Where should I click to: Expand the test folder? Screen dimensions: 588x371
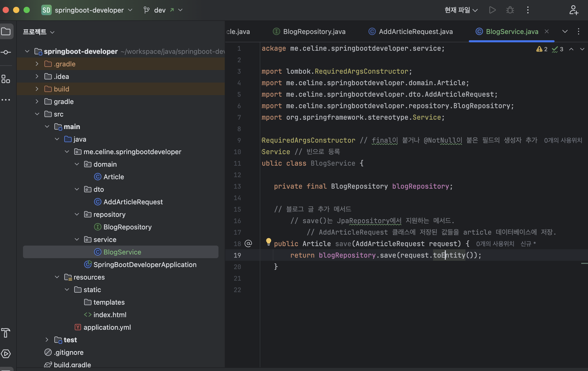[47, 340]
